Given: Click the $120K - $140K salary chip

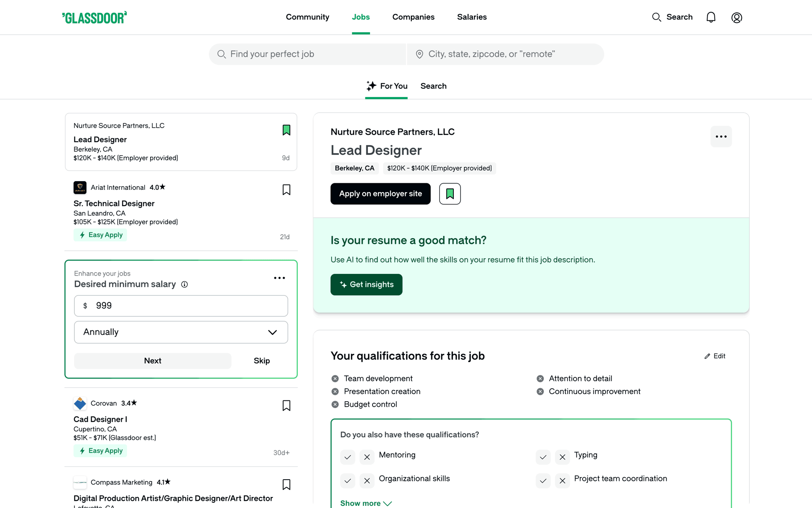Looking at the screenshot, I should [x=439, y=168].
